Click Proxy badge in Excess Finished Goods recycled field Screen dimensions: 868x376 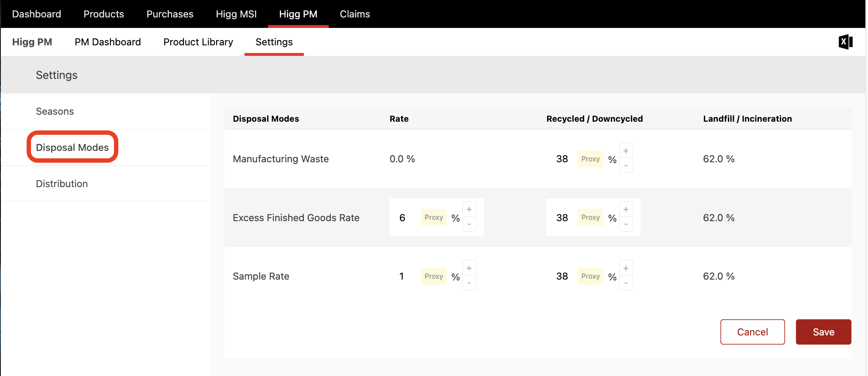pos(590,217)
